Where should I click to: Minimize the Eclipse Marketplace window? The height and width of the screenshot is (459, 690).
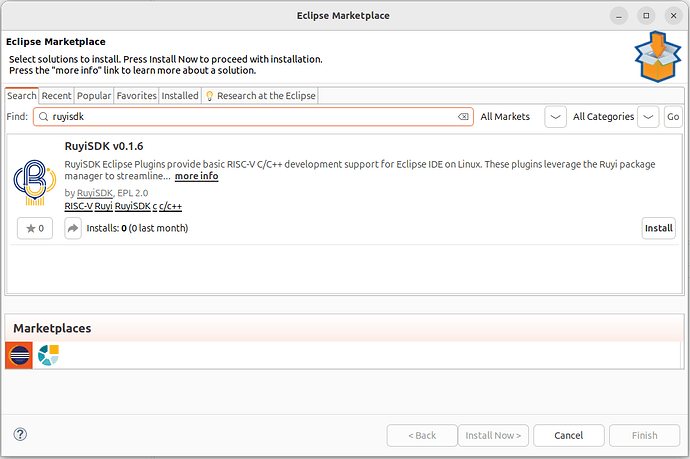[619, 16]
